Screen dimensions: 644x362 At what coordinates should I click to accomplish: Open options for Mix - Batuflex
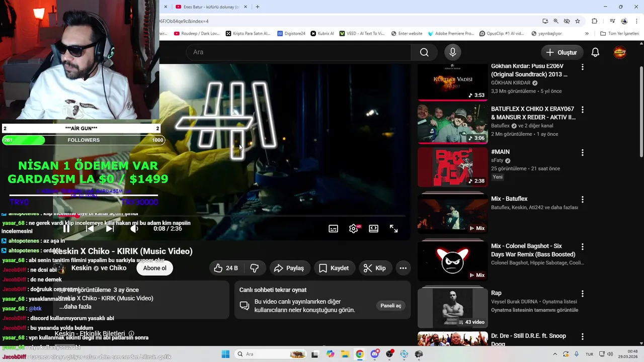pyautogui.click(x=583, y=200)
